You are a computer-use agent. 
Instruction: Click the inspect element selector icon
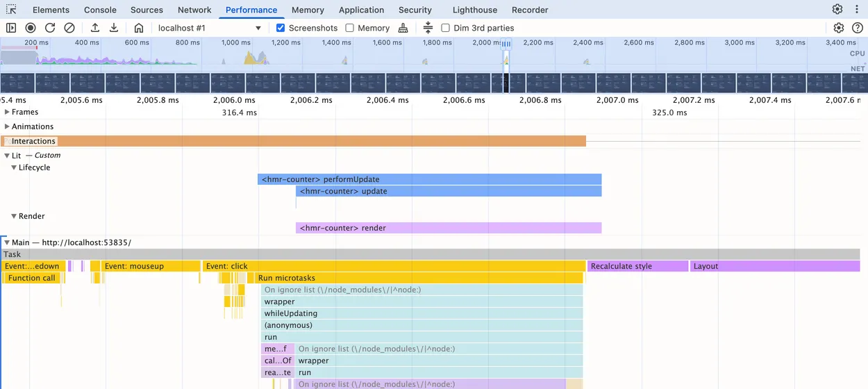[x=11, y=10]
